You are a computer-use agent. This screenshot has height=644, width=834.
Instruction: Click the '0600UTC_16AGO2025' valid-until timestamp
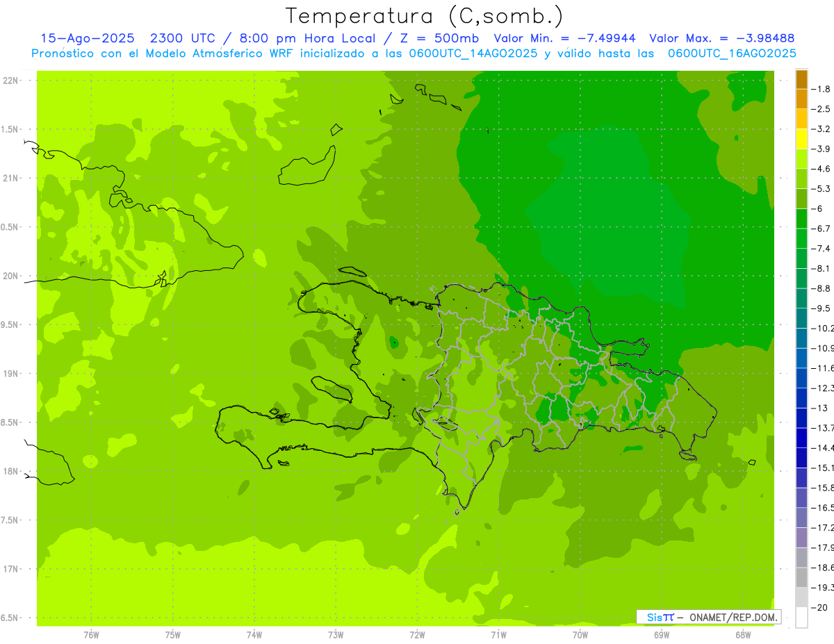pyautogui.click(x=732, y=54)
